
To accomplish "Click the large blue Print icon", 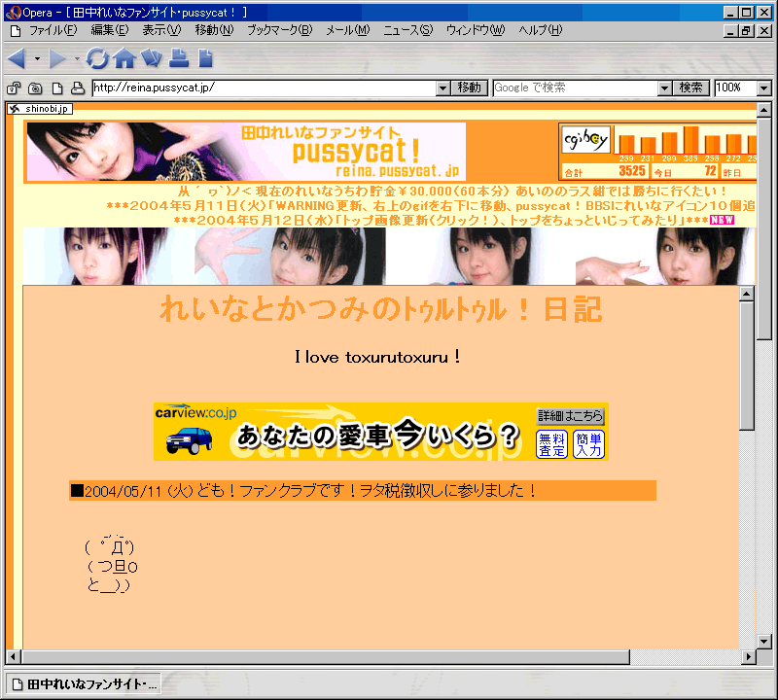I will (179, 58).
